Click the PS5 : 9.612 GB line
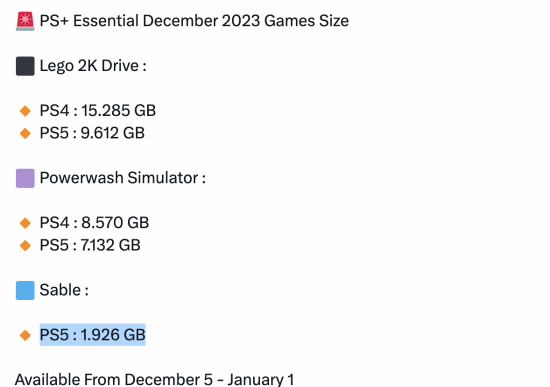The height and width of the screenshot is (387, 550). click(x=92, y=133)
